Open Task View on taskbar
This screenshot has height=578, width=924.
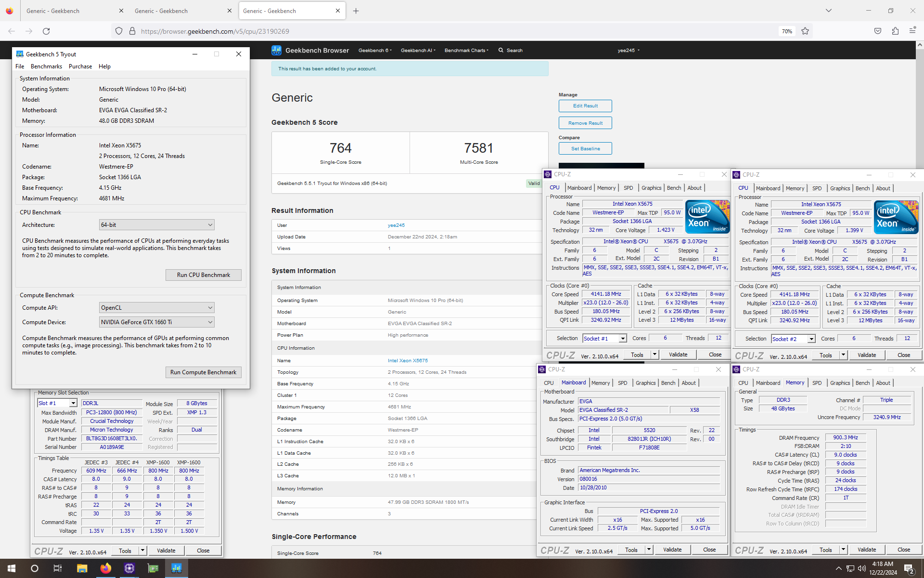[58, 568]
